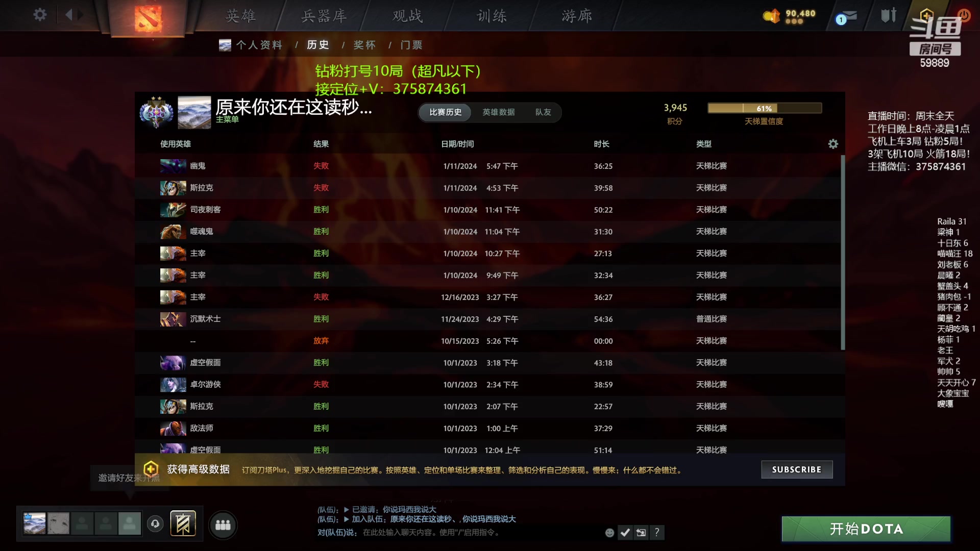Open match dated 1/11/2024 5:47 下午
This screenshot has width=980, height=551.
[487, 166]
